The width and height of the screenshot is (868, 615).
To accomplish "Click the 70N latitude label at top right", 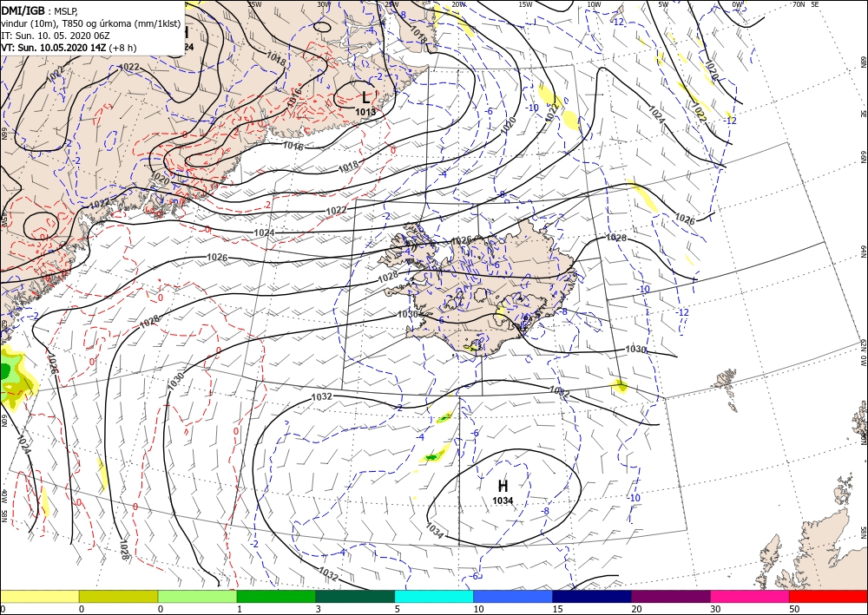I will click(799, 4).
